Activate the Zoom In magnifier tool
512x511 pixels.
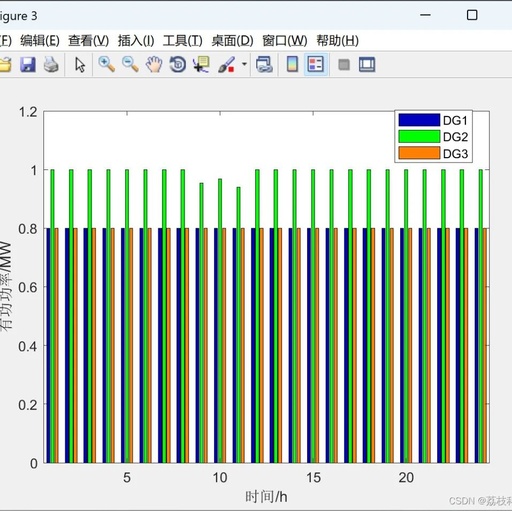(107, 64)
